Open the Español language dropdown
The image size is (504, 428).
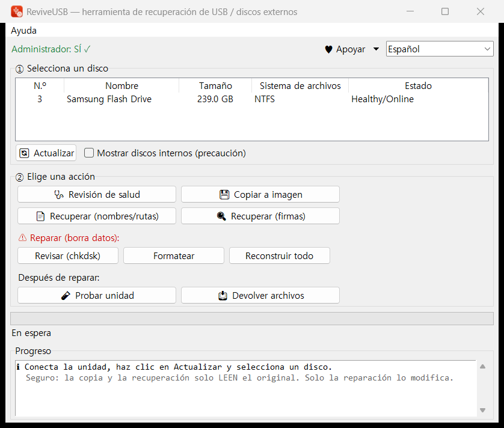[x=440, y=49]
